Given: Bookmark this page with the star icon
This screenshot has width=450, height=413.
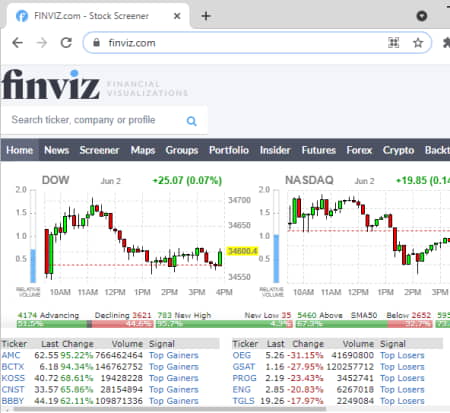Looking at the screenshot, I should [x=418, y=43].
